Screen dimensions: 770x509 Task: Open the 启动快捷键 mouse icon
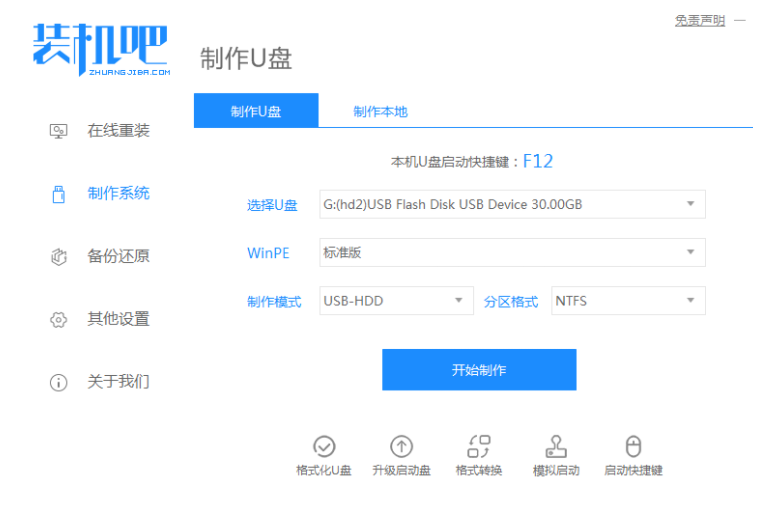coord(633,447)
